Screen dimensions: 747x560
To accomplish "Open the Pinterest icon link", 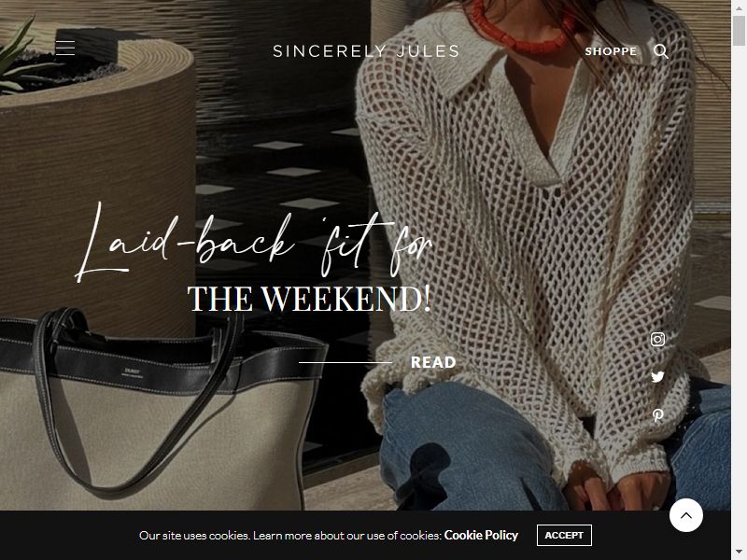I will pyautogui.click(x=657, y=415).
